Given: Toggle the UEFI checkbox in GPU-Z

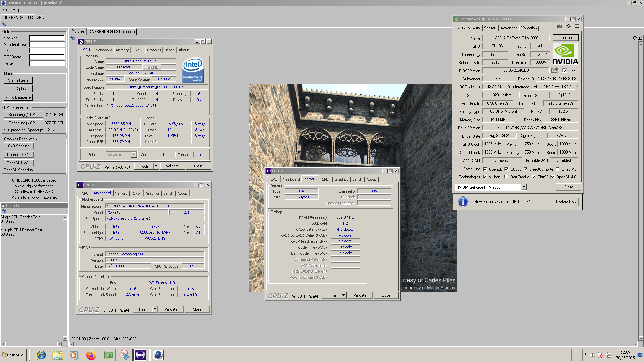Looking at the screenshot, I should point(565,71).
